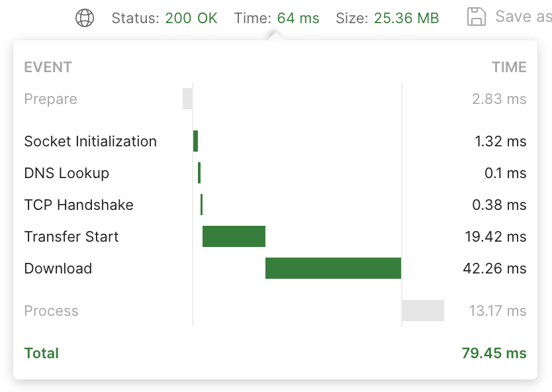
Task: Click the Download timing bar
Action: coord(333,268)
